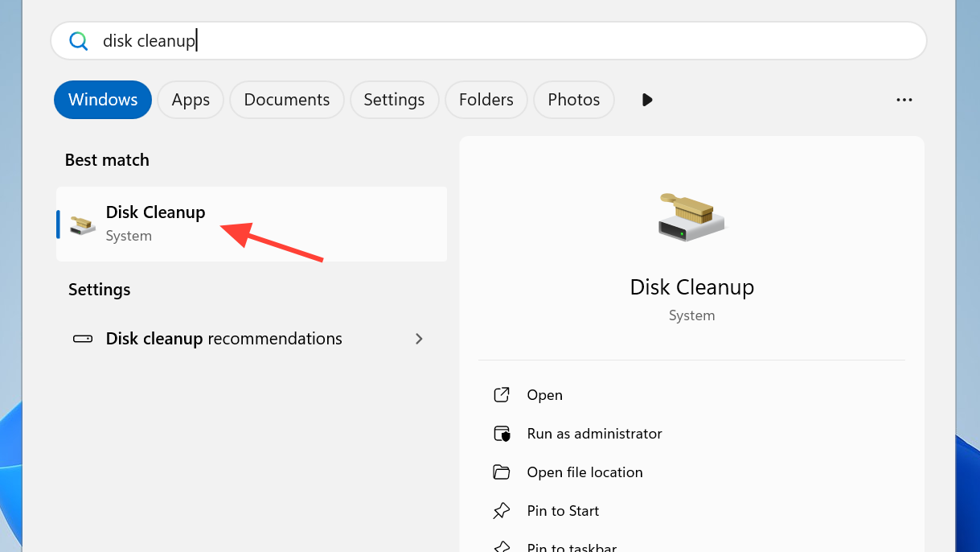Click the Disk Cleanup title in preview pane
This screenshot has height=552, width=980.
point(691,287)
